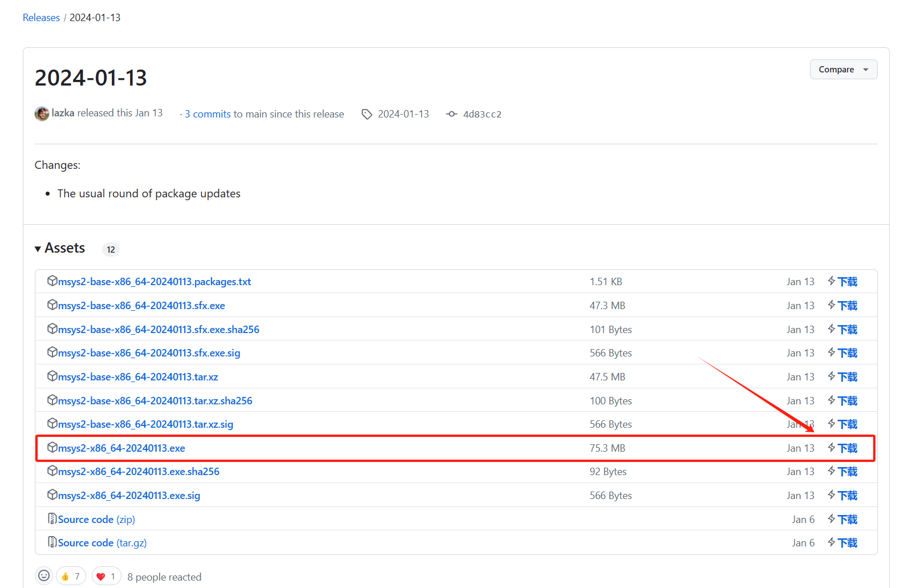This screenshot has height=588, width=900.
Task: Click package icon for msys2-x86_64 exe.sha256
Action: pos(52,471)
